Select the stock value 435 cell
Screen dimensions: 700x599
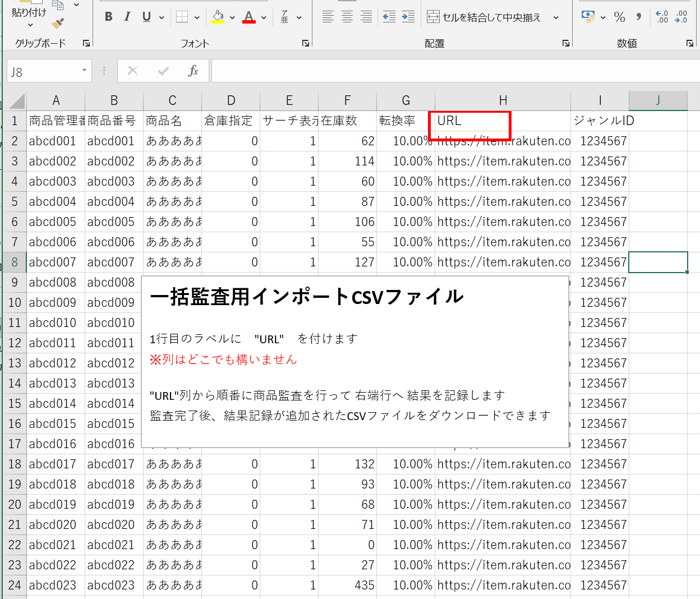click(348, 585)
